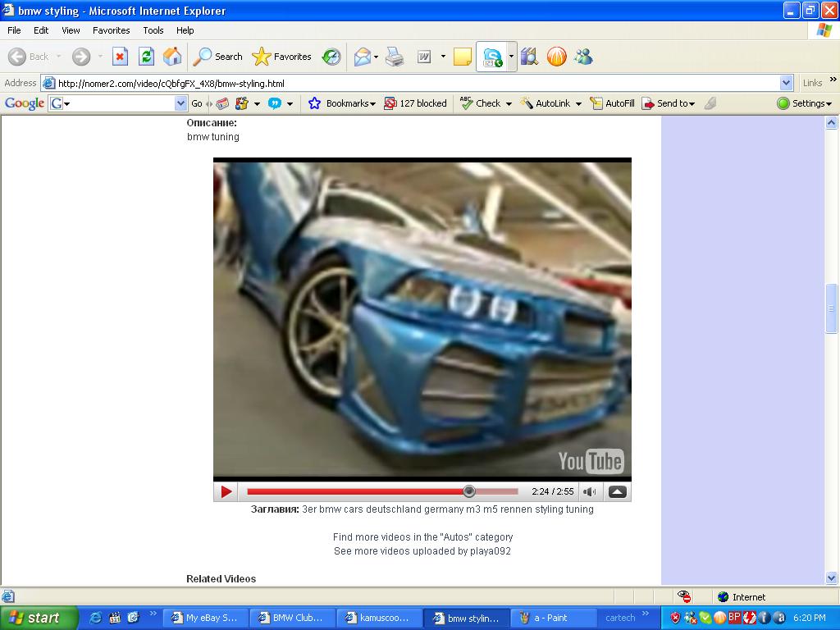
Task: Play the video with the red play button
Action: (x=226, y=491)
